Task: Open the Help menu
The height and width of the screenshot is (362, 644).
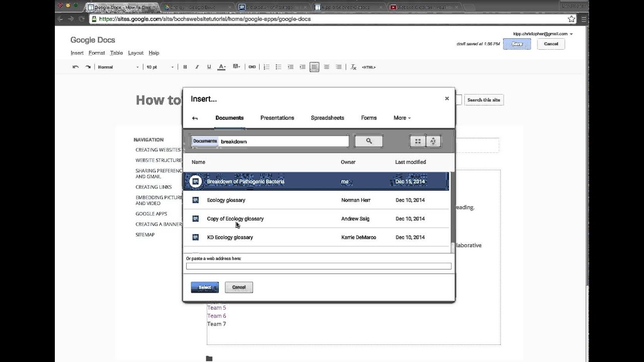Action: (x=154, y=53)
